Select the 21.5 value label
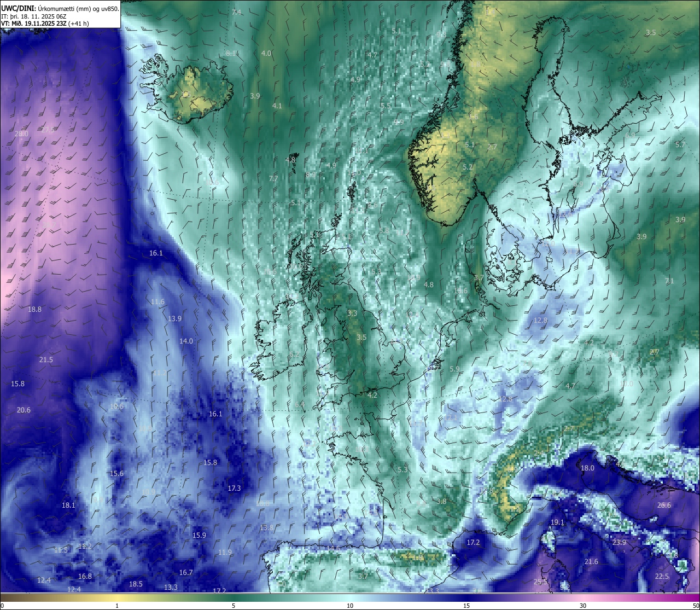The height and width of the screenshot is (610, 700). click(46, 359)
